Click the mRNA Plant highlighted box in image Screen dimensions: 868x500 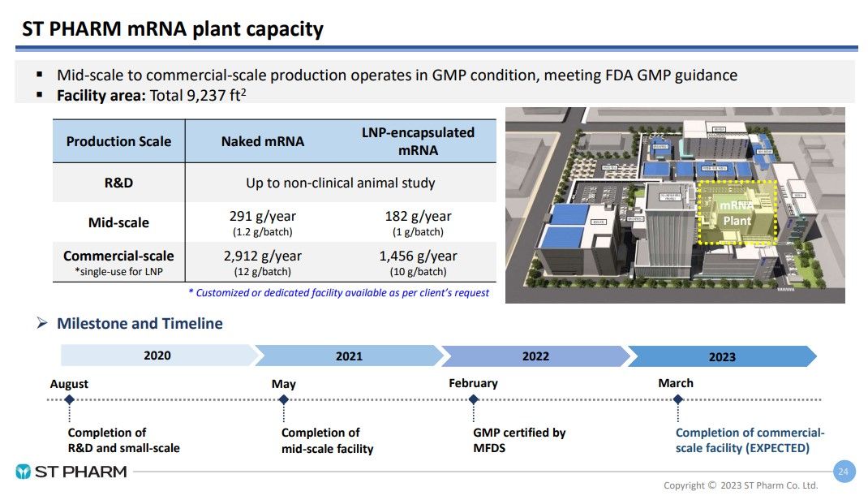pyautogui.click(x=737, y=212)
